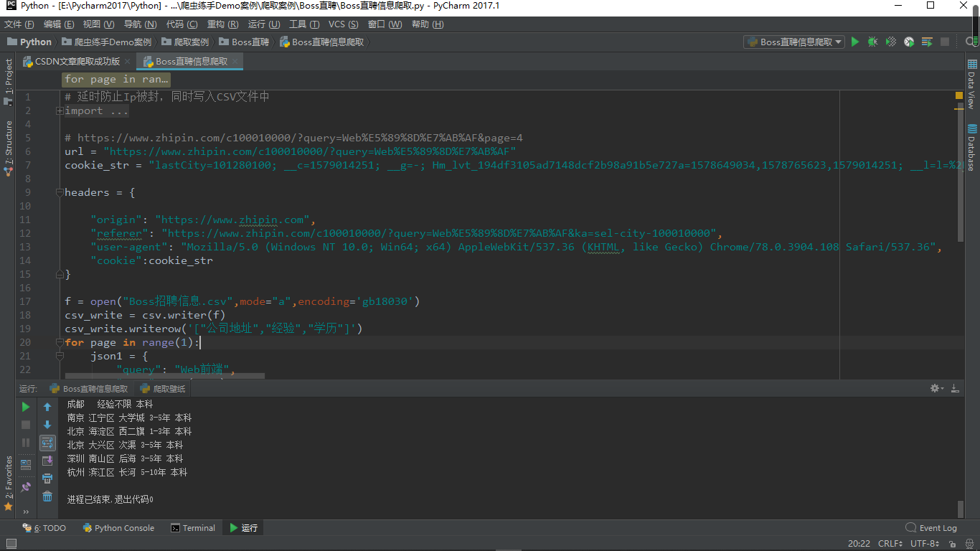Screen dimensions: 980x551
Task: Expand the folded import block
Action: point(60,110)
